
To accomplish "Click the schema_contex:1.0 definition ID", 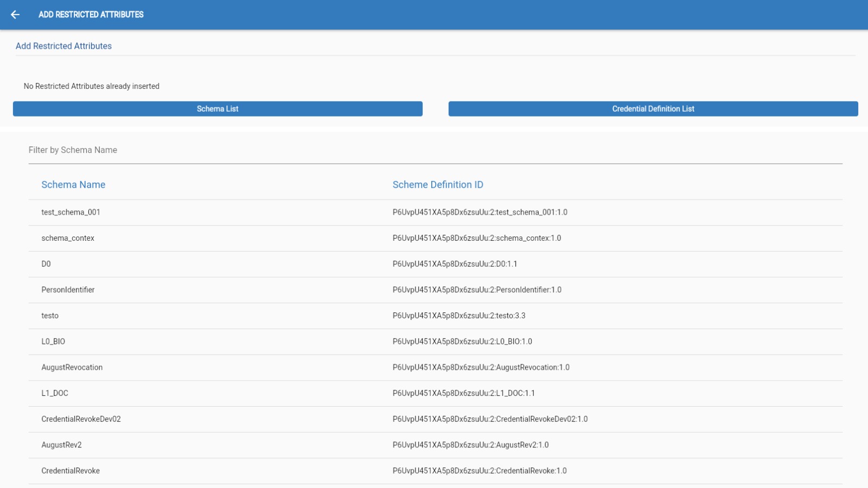I will click(477, 238).
